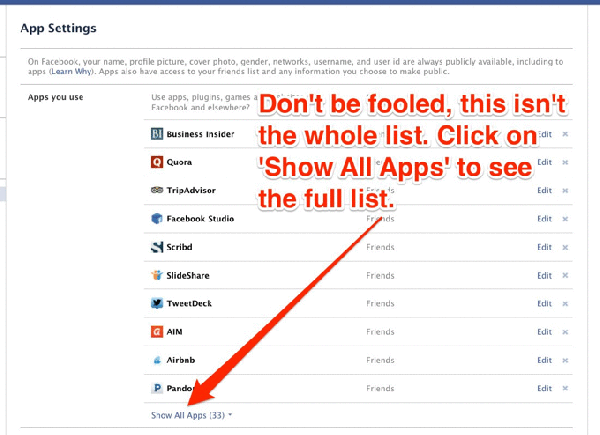
Task: Edit Business Insider app settings
Action: pos(545,134)
